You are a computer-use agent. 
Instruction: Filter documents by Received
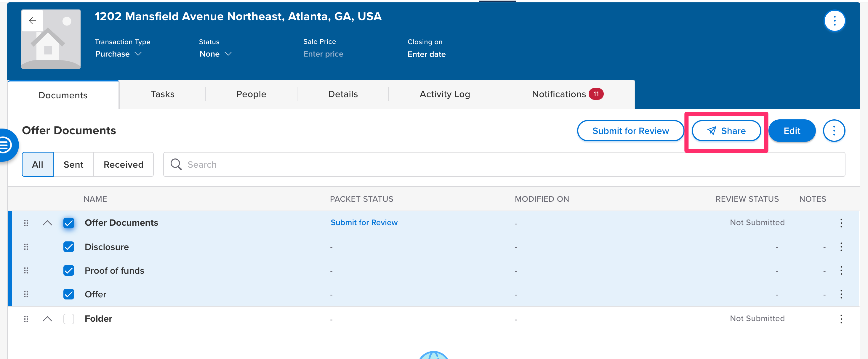[x=123, y=164]
